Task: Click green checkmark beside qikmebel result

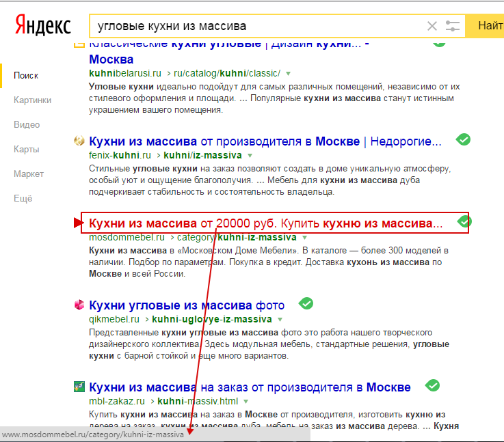Action: [x=306, y=303]
